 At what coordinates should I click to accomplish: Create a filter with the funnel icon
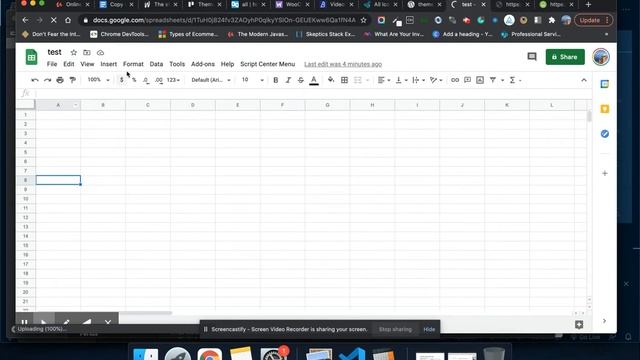click(x=493, y=80)
